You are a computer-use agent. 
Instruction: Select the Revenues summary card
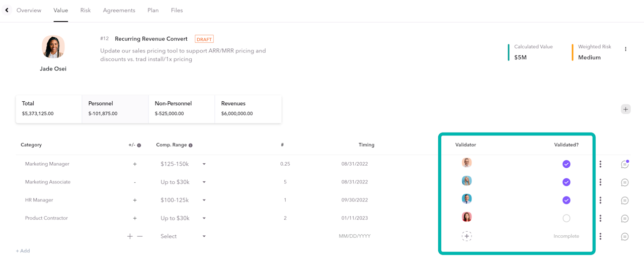click(248, 108)
